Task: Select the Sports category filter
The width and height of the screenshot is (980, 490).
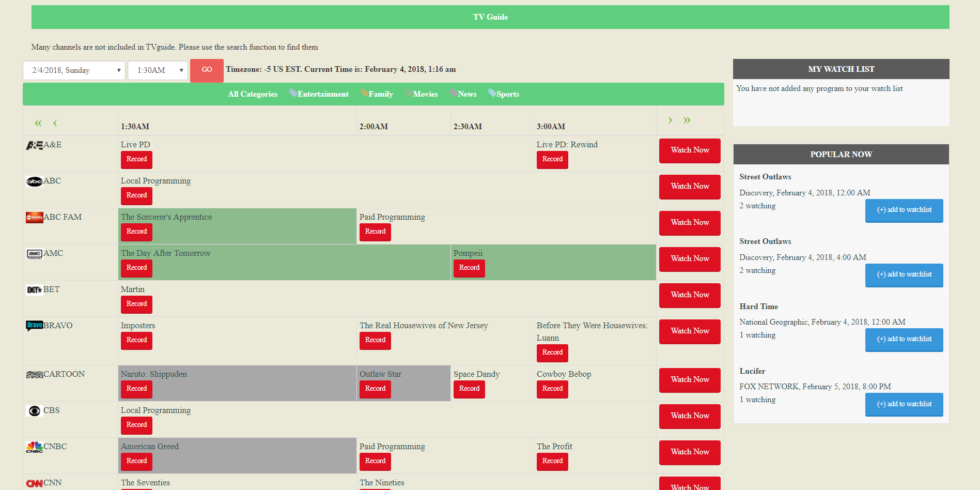Action: (x=507, y=94)
